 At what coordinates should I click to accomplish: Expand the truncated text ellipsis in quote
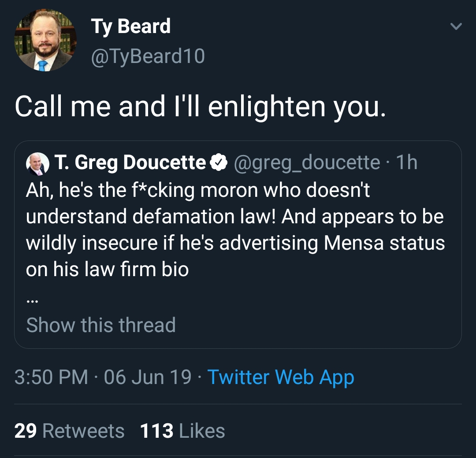[32, 301]
